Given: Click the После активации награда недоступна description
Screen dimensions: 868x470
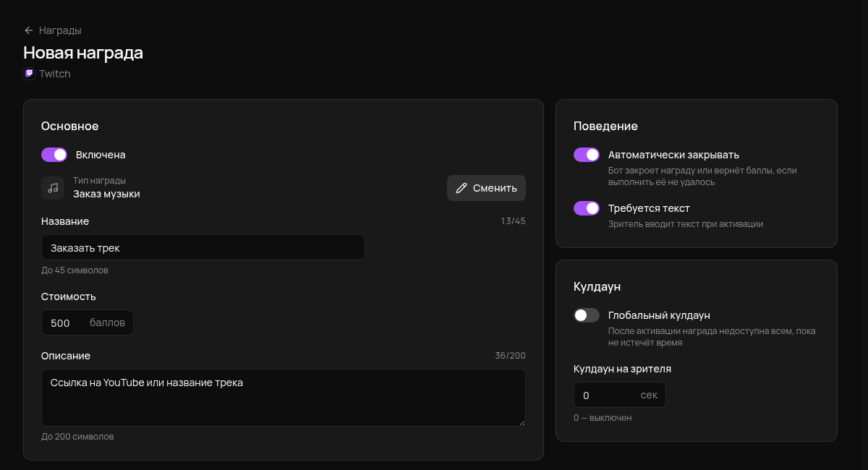Looking at the screenshot, I should [712, 337].
